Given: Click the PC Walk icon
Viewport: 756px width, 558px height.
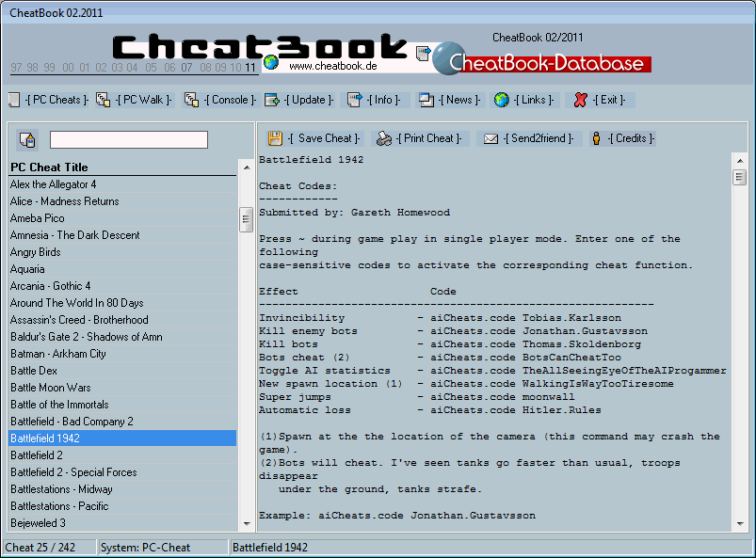Looking at the screenshot, I should click(103, 101).
